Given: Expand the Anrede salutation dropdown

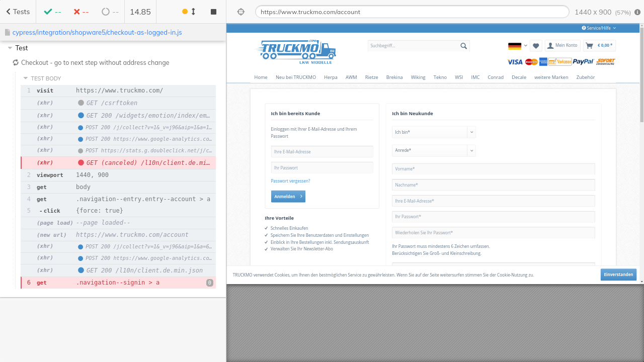Looking at the screenshot, I should click(x=434, y=150).
